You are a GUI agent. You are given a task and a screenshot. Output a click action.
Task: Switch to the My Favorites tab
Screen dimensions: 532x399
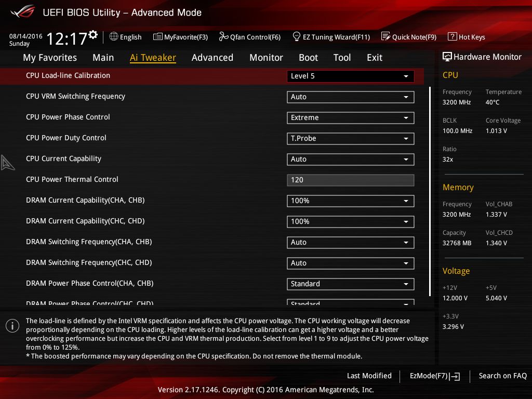tap(50, 58)
